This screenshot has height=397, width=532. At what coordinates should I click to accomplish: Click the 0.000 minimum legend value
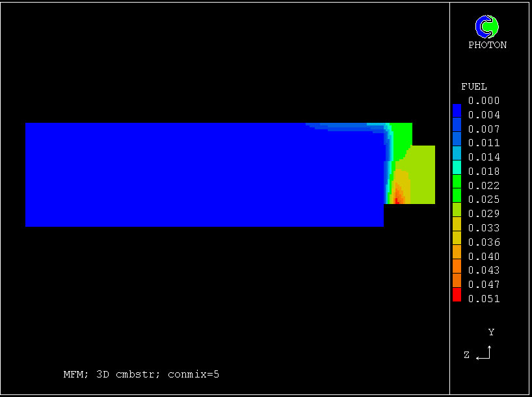[x=484, y=101]
